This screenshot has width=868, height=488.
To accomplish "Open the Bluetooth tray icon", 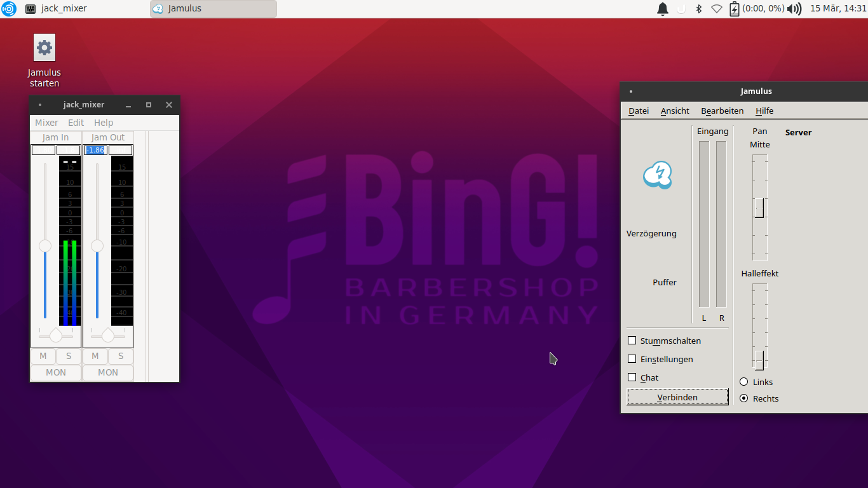I will pyautogui.click(x=698, y=9).
